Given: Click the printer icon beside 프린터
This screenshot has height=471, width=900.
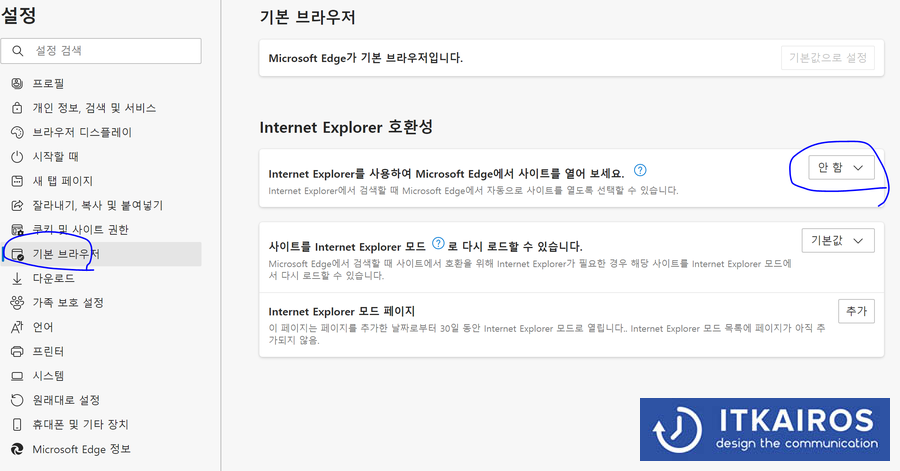Looking at the screenshot, I should 17,351.
